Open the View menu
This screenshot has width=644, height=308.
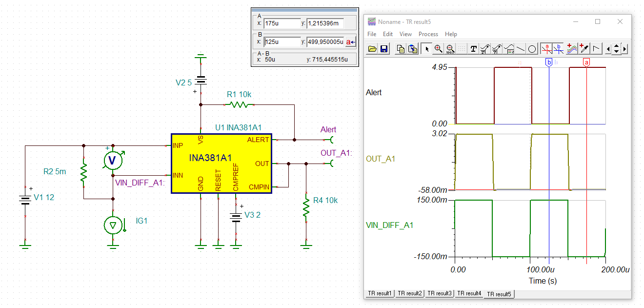405,34
